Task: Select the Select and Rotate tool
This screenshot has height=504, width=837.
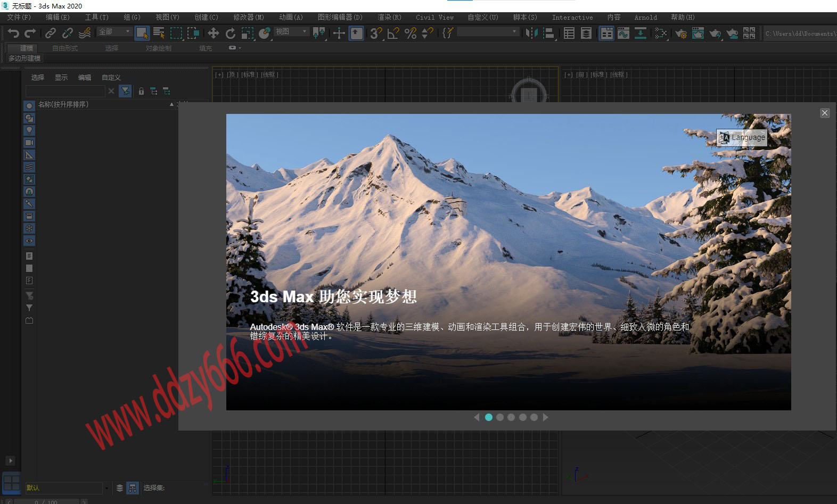Action: pyautogui.click(x=230, y=34)
